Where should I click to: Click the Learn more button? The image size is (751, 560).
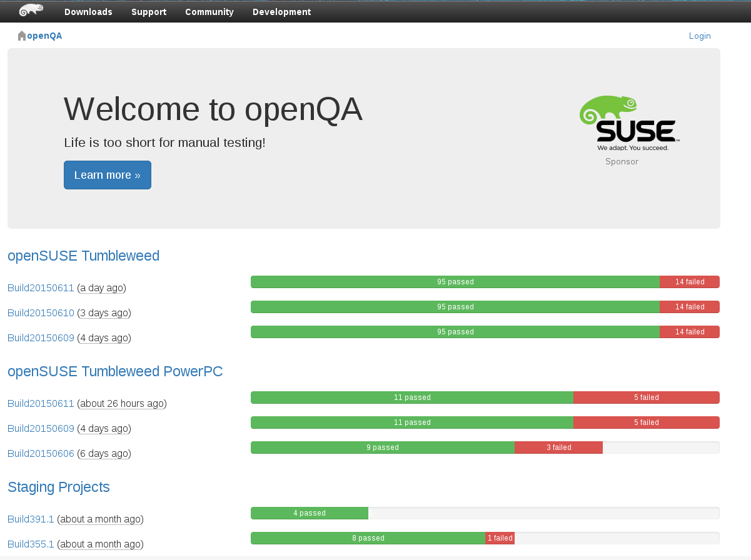pyautogui.click(x=108, y=175)
